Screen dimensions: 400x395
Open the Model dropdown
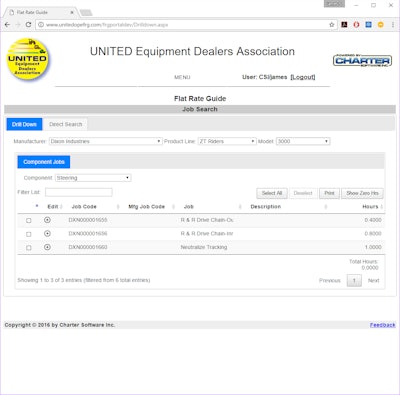303,141
